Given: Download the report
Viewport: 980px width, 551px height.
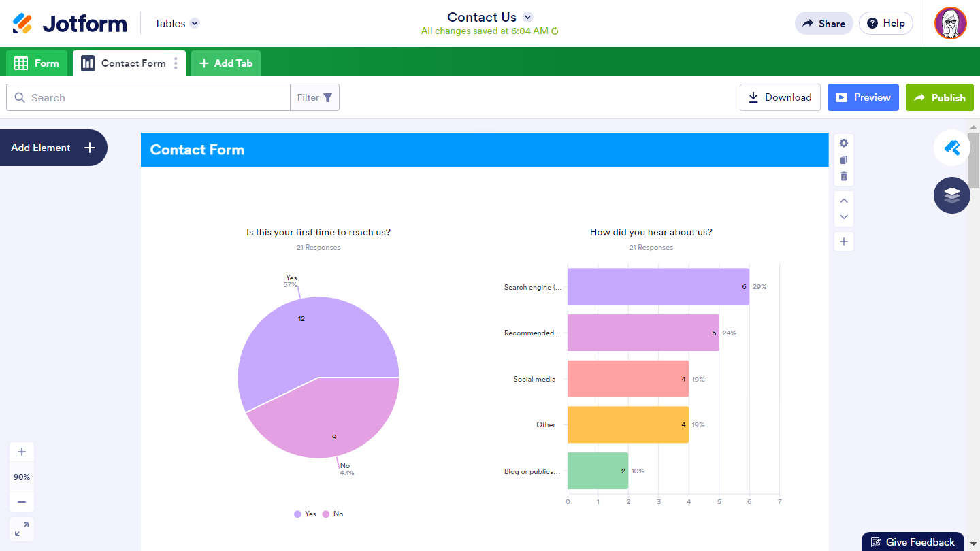Looking at the screenshot, I should 780,97.
